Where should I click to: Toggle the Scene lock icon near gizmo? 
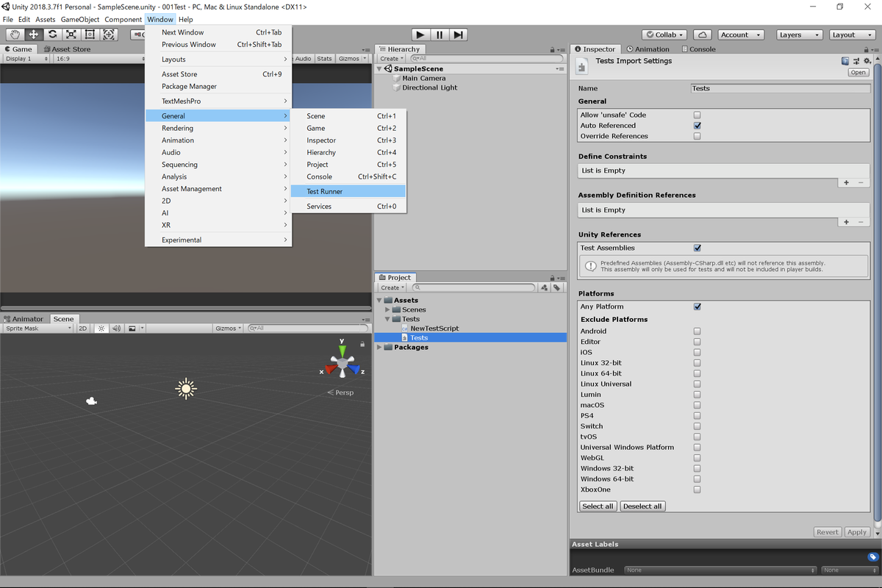(362, 344)
